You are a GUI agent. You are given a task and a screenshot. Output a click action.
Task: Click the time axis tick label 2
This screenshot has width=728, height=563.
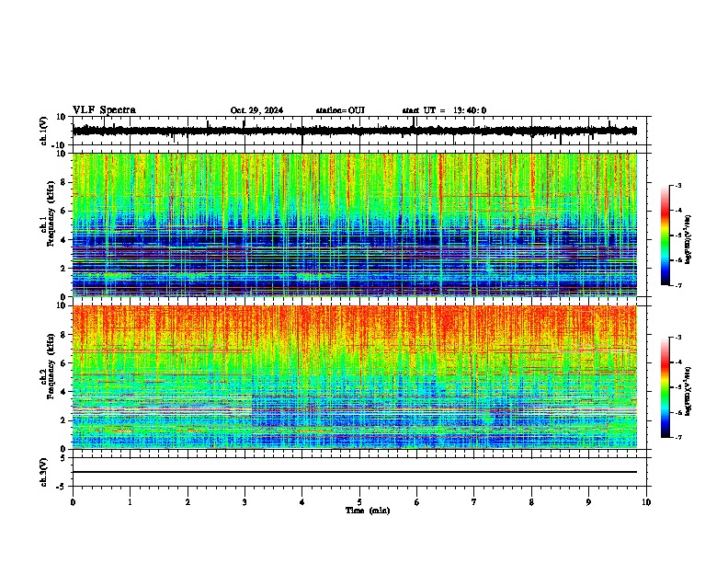(188, 502)
